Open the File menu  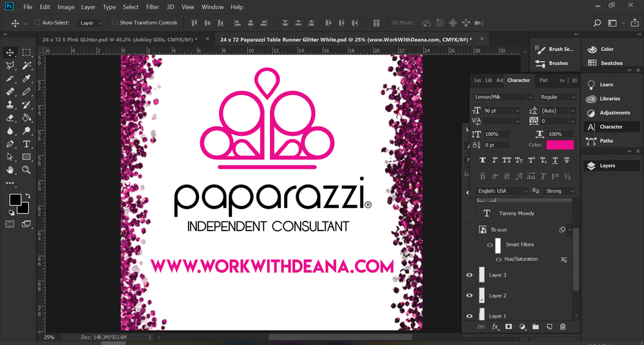click(28, 7)
